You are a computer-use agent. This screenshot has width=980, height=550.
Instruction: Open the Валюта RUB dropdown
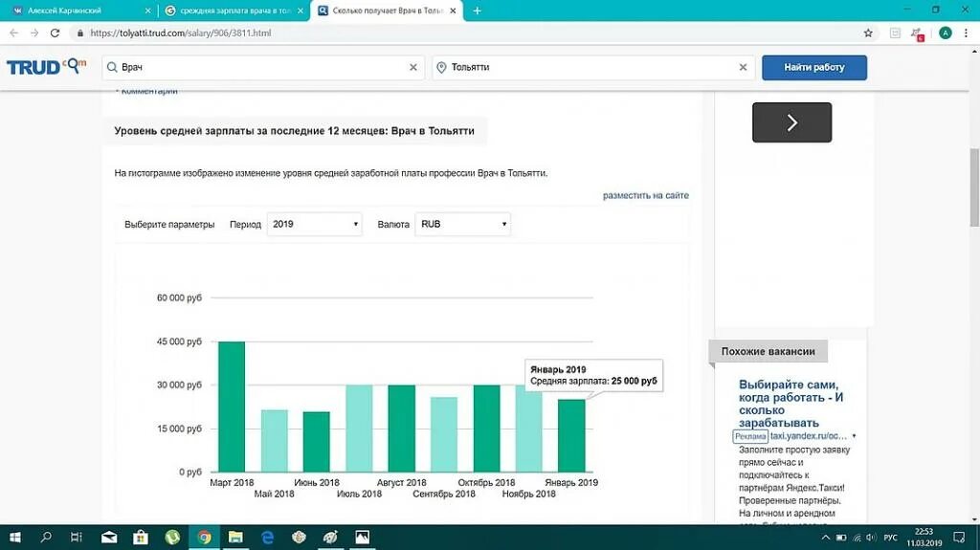462,225
